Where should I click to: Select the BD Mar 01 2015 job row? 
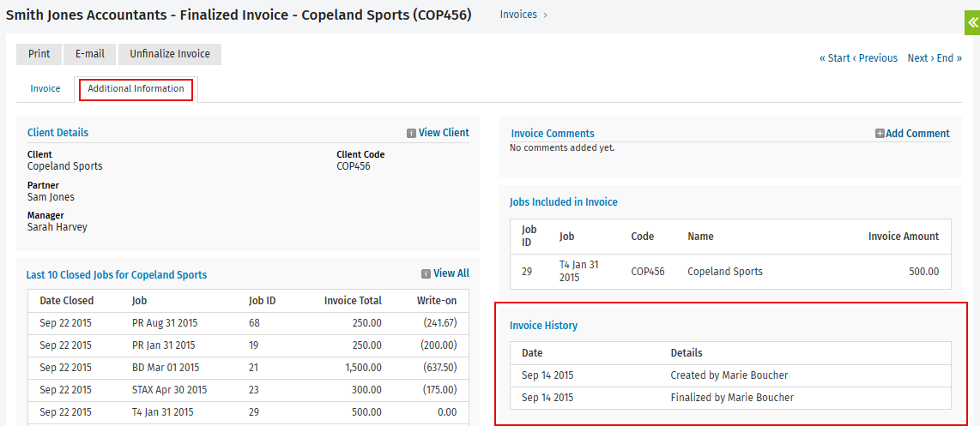(248, 367)
